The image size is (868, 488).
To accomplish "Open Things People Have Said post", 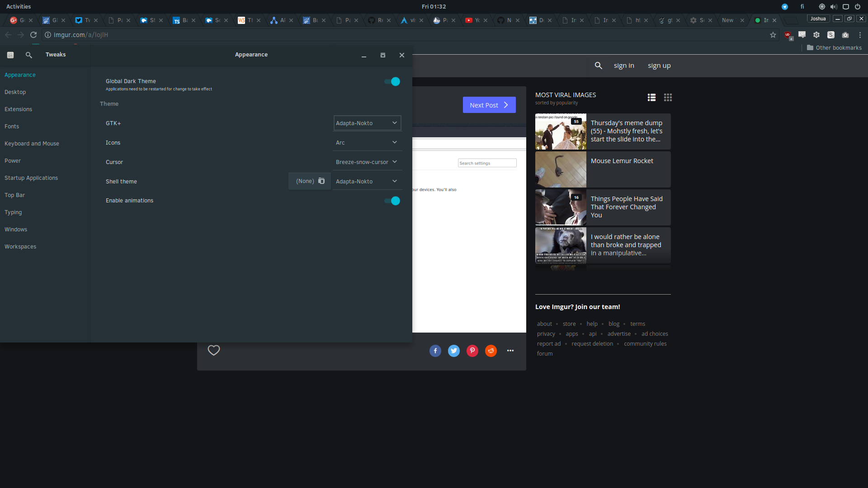I will click(x=603, y=207).
